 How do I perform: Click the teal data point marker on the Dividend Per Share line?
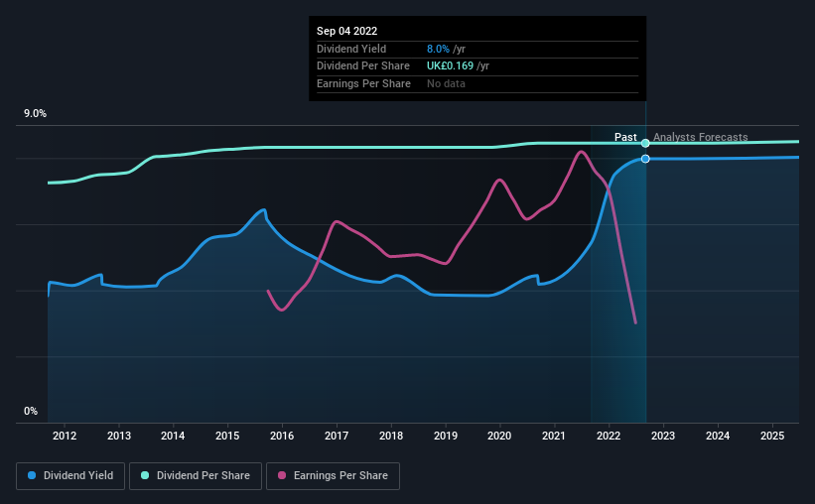645,144
